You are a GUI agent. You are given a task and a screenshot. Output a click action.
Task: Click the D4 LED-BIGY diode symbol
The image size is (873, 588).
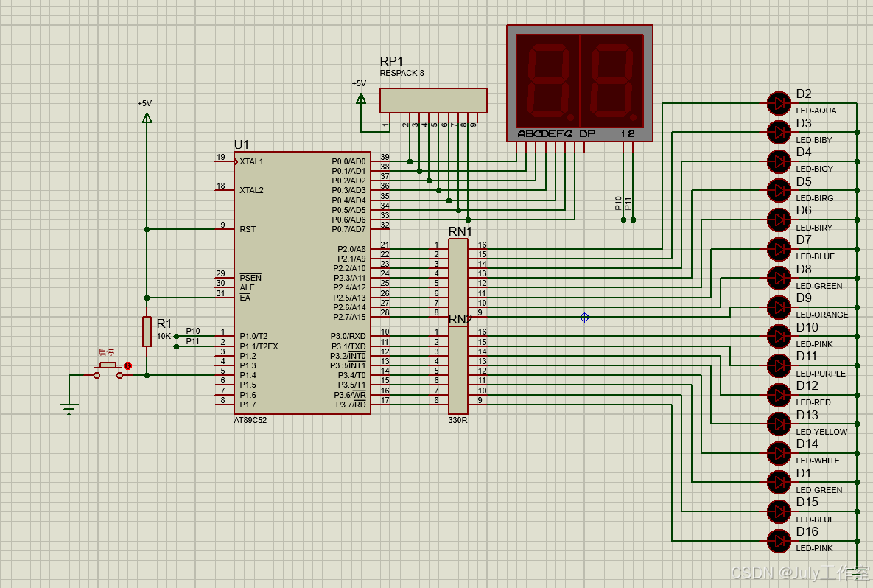[779, 161]
